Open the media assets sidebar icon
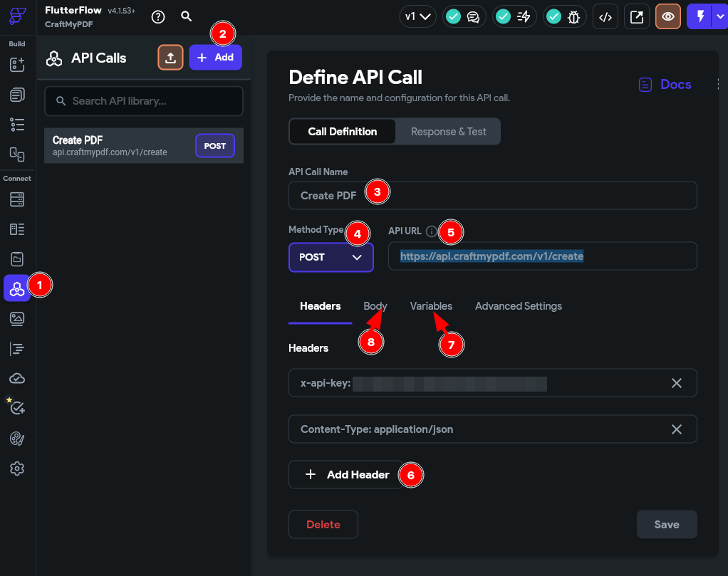Screen dimensions: 728x576 point(17,318)
